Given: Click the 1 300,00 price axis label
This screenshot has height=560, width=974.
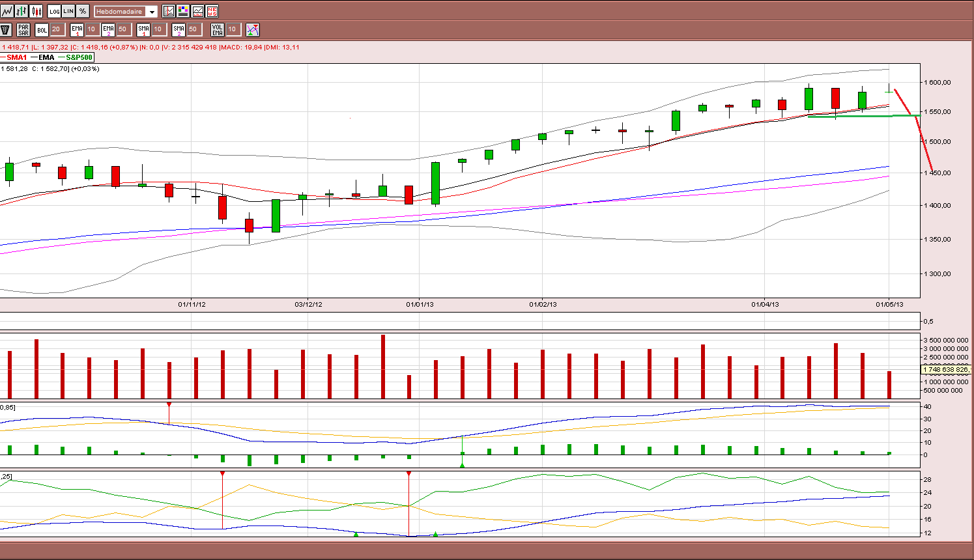Looking at the screenshot, I should (x=938, y=274).
